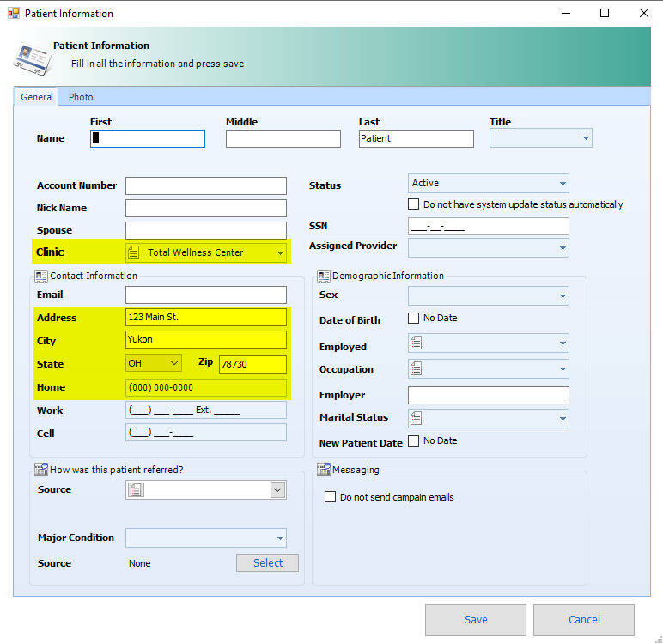Click the Email input field

point(206,295)
